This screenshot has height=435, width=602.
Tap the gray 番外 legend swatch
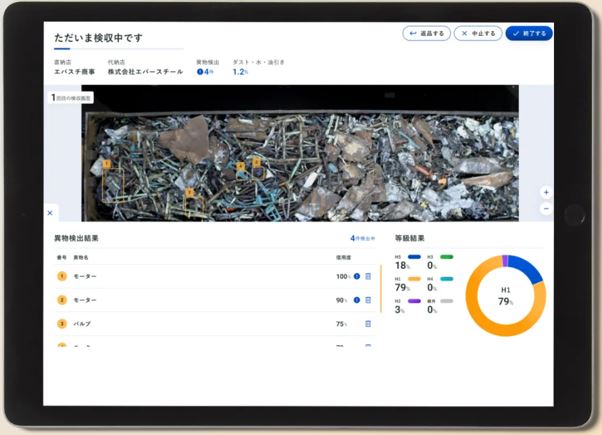click(447, 301)
